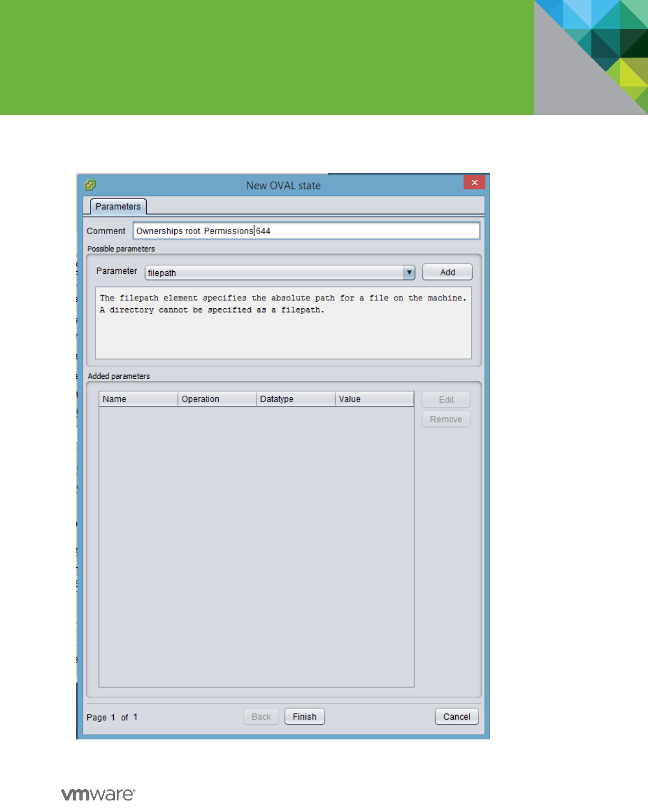Screen dimensions: 648x812
Task: Click the Page 1 of 1 indicator
Action: click(112, 717)
